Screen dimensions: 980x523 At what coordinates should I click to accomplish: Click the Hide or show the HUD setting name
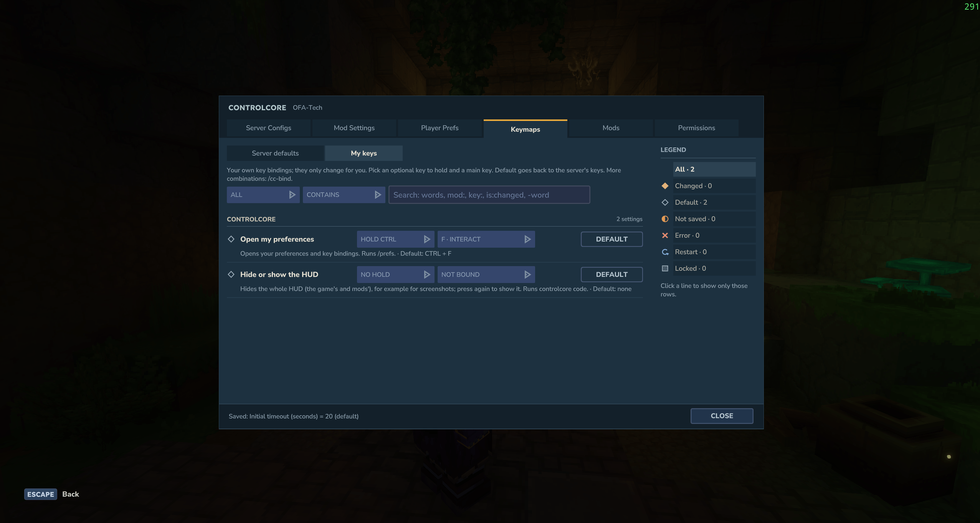(279, 275)
